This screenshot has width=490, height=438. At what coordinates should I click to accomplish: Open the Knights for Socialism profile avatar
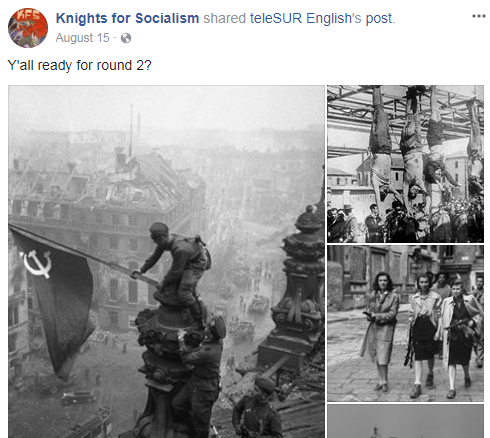(28, 28)
